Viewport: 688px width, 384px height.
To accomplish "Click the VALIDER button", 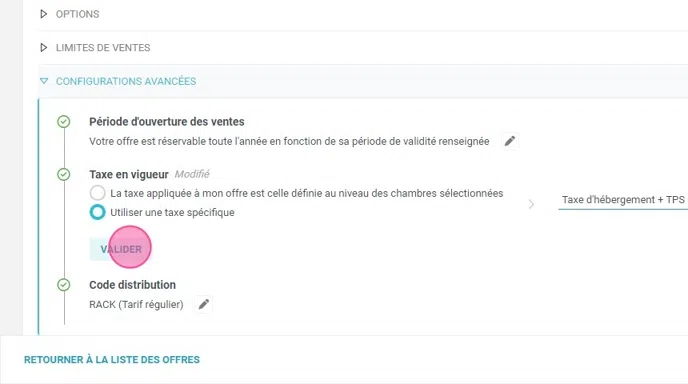I will (x=121, y=249).
